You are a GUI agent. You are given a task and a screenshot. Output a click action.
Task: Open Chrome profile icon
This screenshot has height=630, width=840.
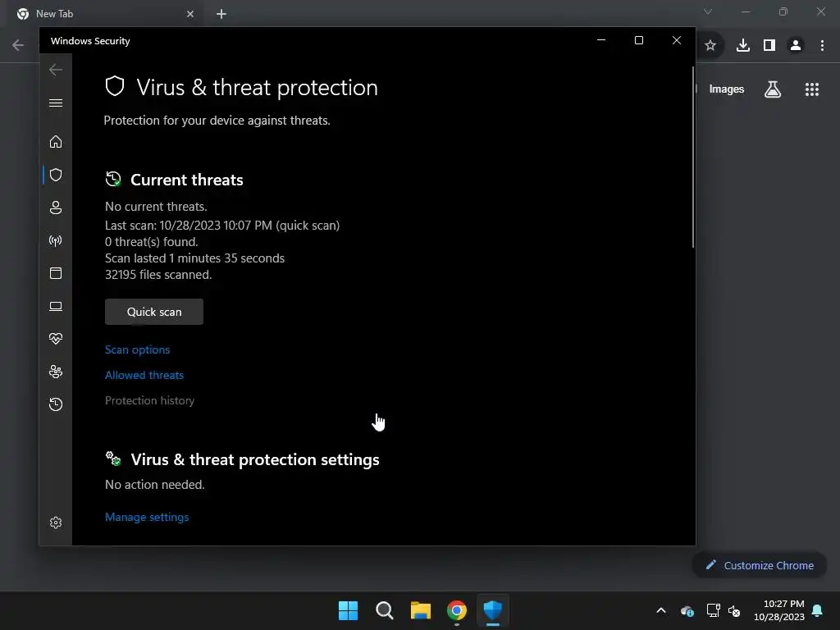pos(796,46)
